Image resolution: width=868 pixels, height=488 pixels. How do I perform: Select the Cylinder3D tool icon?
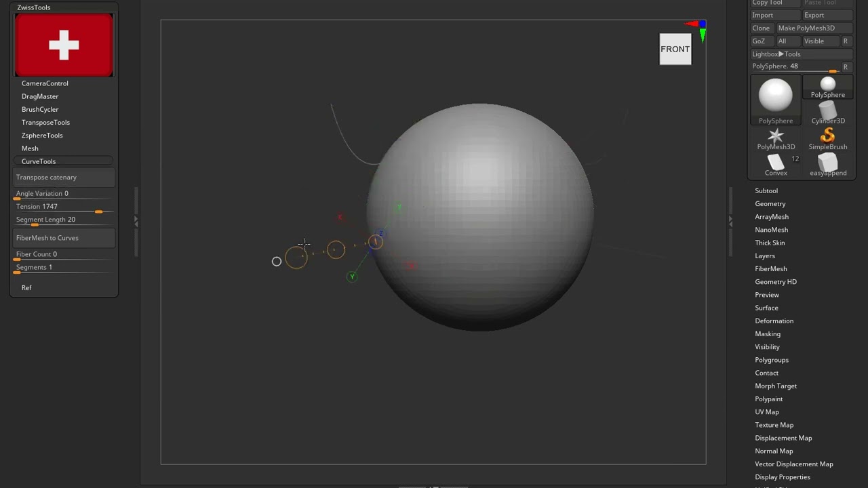click(828, 113)
